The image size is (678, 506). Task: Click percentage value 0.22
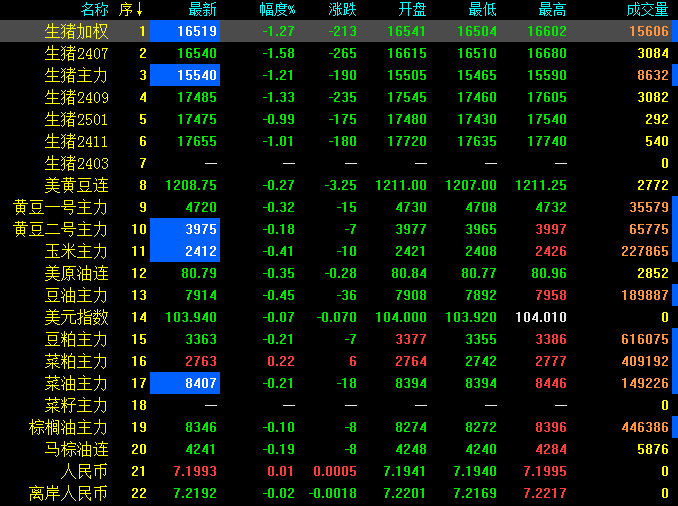point(281,361)
